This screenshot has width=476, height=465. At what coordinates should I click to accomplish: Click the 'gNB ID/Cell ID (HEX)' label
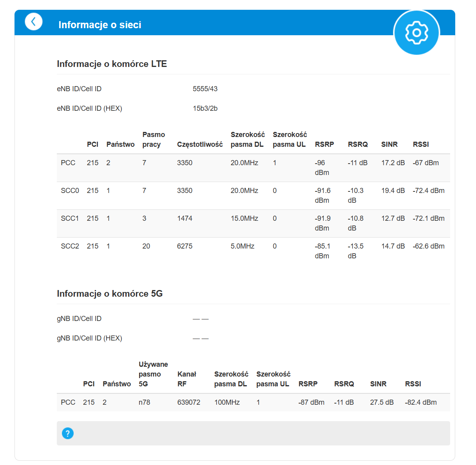point(89,338)
